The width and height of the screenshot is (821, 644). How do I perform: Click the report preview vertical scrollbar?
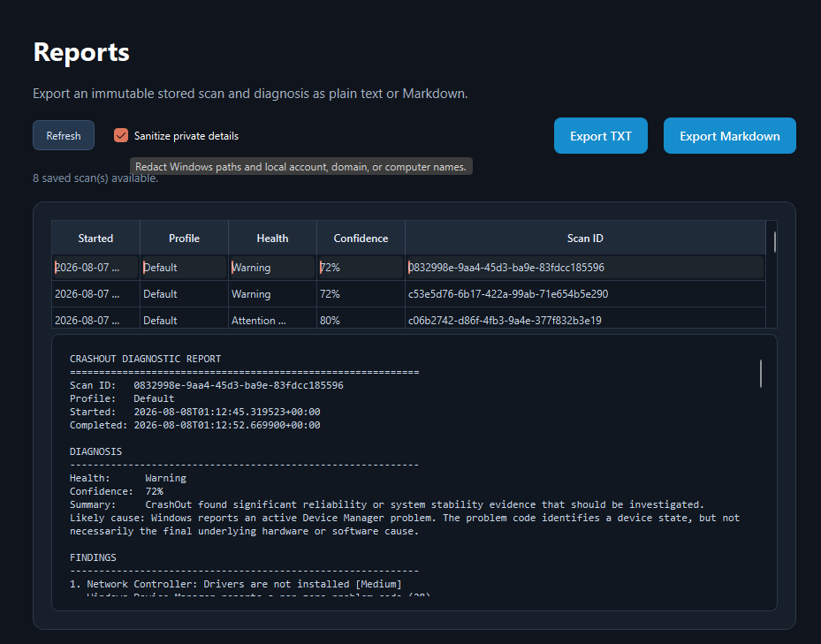tap(761, 374)
